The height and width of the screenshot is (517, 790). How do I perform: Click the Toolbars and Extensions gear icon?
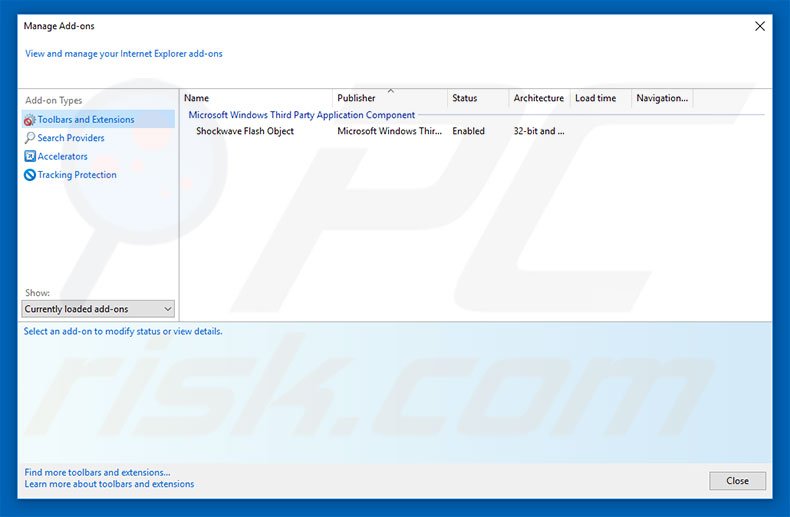click(30, 120)
